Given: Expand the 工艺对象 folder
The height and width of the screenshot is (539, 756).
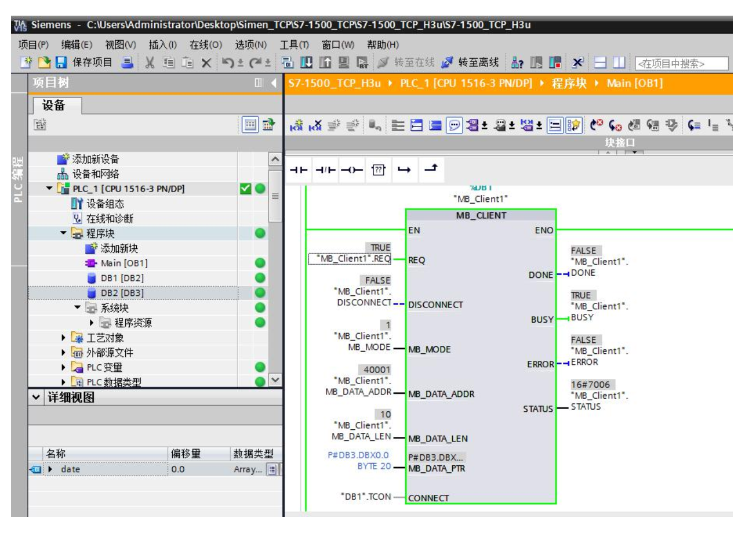Looking at the screenshot, I should click(63, 338).
